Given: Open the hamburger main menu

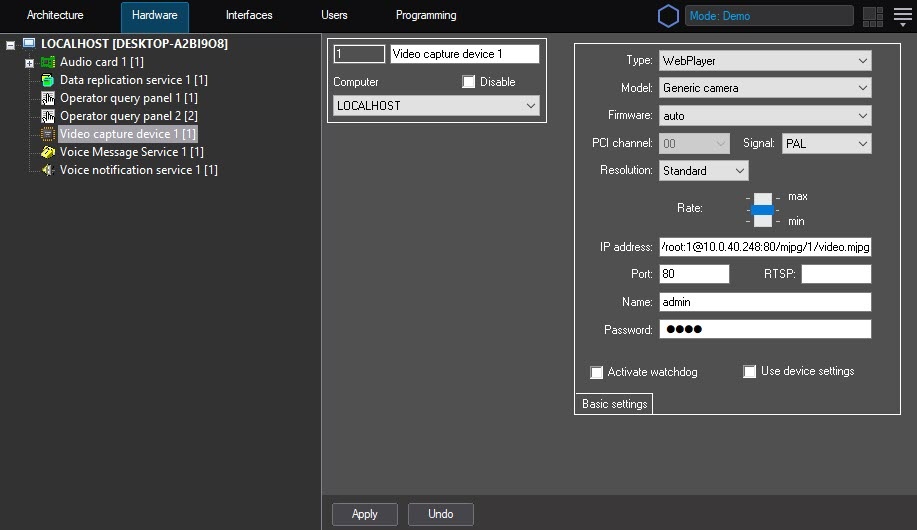Looking at the screenshot, I should (x=902, y=16).
